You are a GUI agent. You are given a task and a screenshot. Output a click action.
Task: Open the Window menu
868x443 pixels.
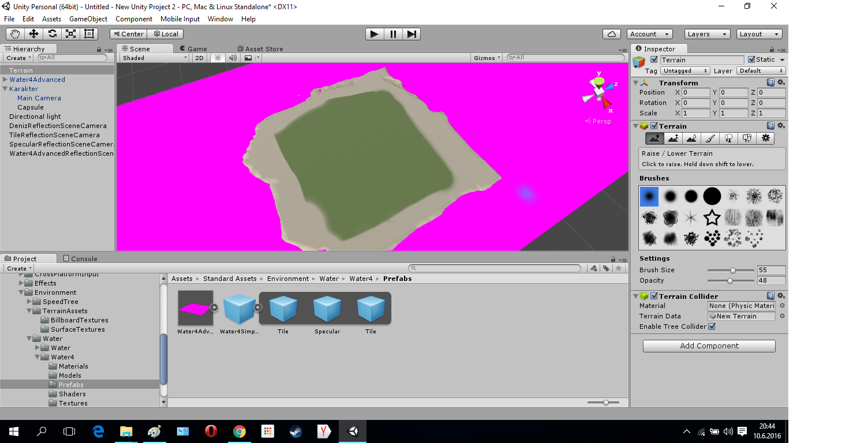pos(220,19)
